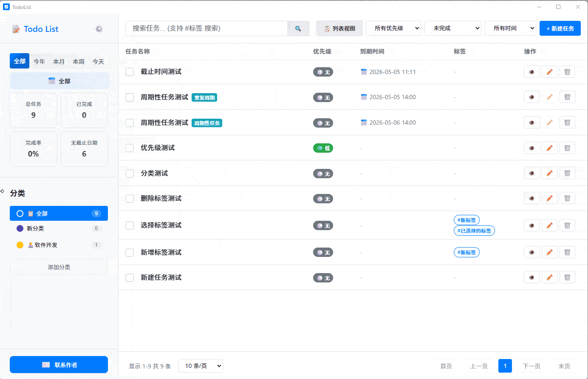View details of 选择标签测试 task
The image size is (588, 379).
pos(531,225)
